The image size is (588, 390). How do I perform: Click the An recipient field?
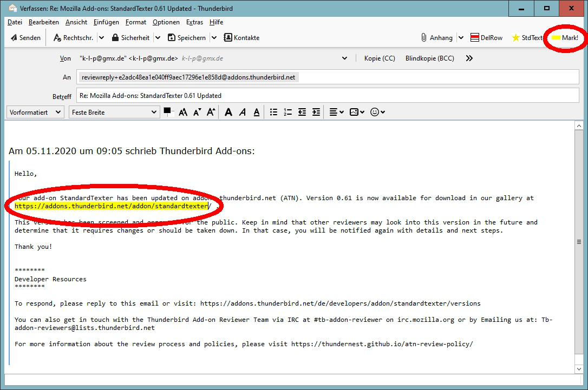(328, 77)
